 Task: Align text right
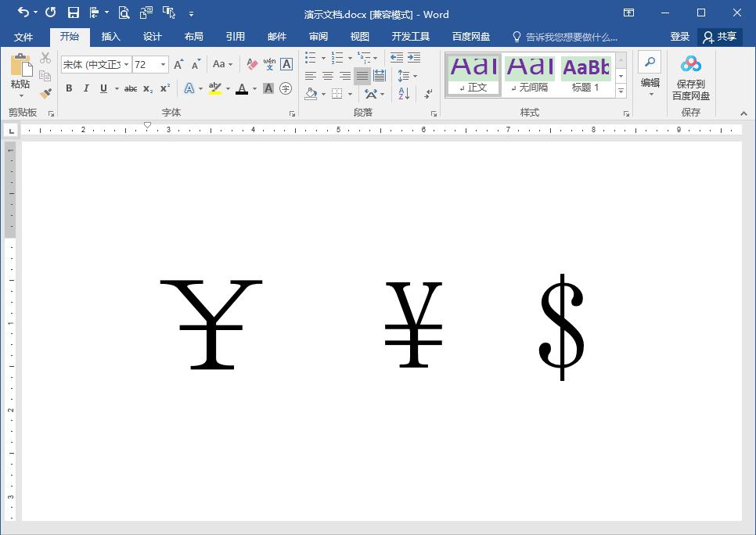[x=345, y=76]
